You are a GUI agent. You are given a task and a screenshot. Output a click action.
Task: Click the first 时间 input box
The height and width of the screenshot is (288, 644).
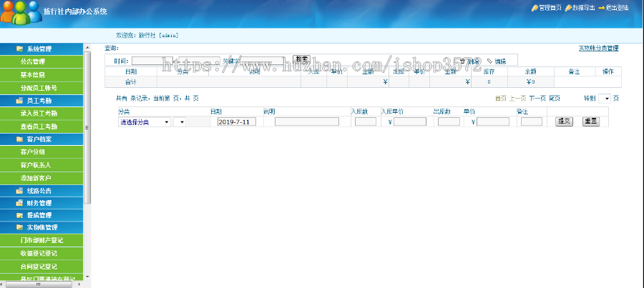(153, 61)
